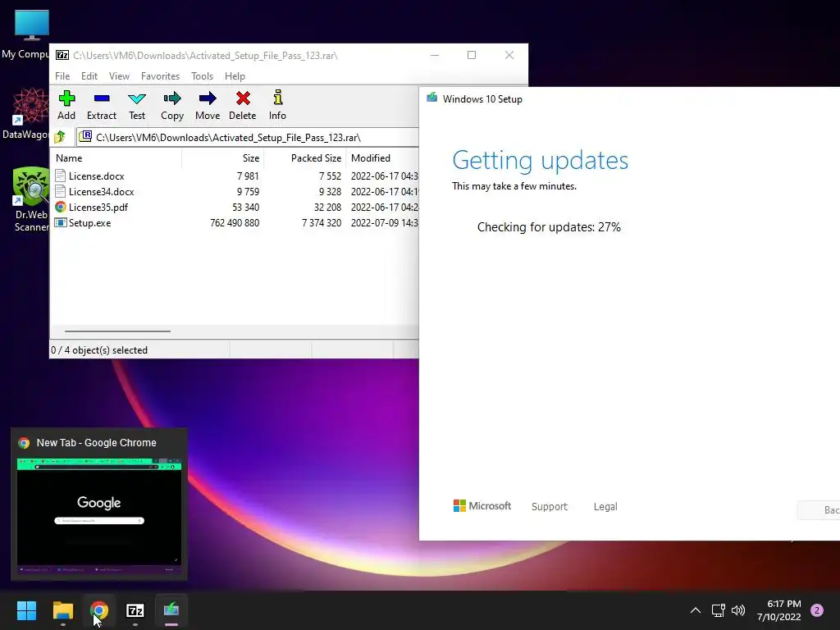This screenshot has height=630, width=840.
Task: Minimize the 7-Zip window
Action: tap(435, 55)
